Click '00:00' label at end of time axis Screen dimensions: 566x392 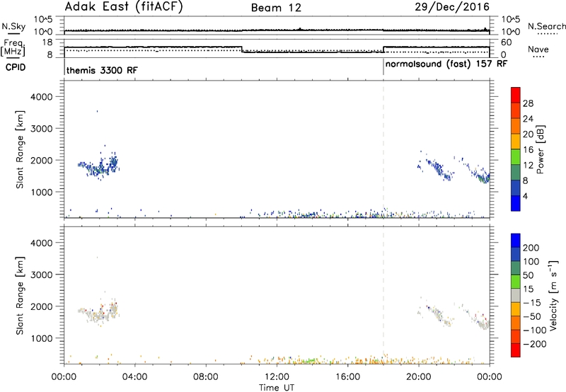[490, 377]
